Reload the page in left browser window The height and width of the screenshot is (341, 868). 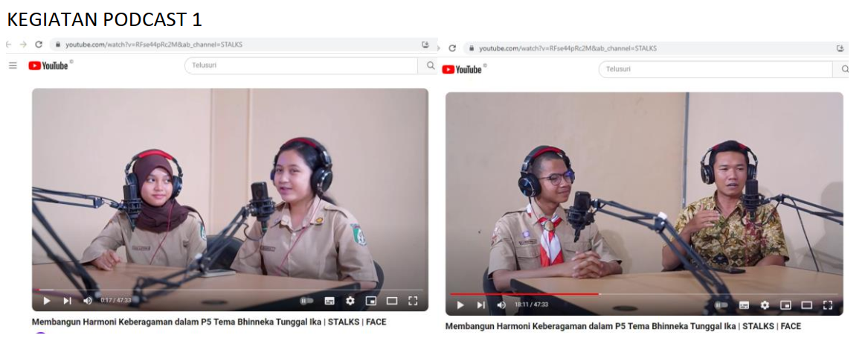click(39, 45)
